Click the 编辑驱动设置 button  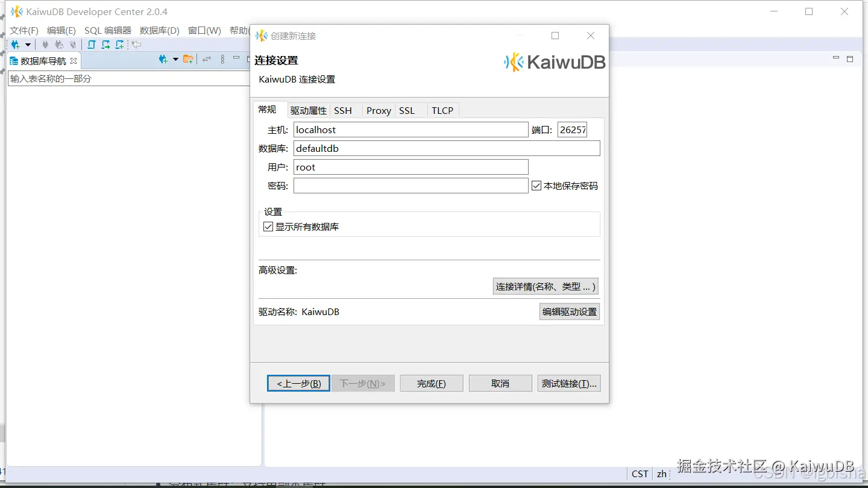pyautogui.click(x=570, y=312)
